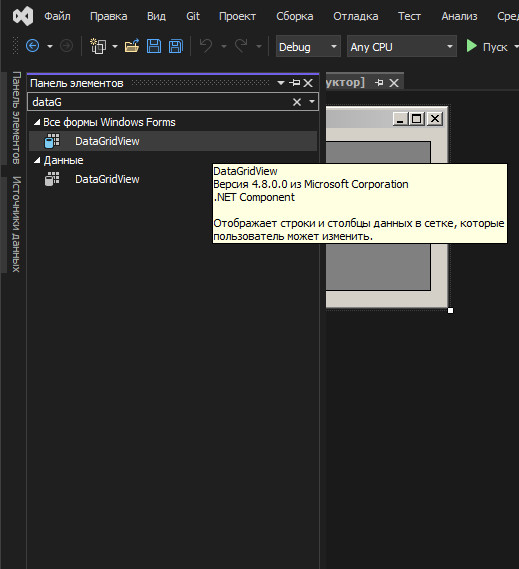Click the Save All icon
Screen dimensions: 519x569
(176, 46)
